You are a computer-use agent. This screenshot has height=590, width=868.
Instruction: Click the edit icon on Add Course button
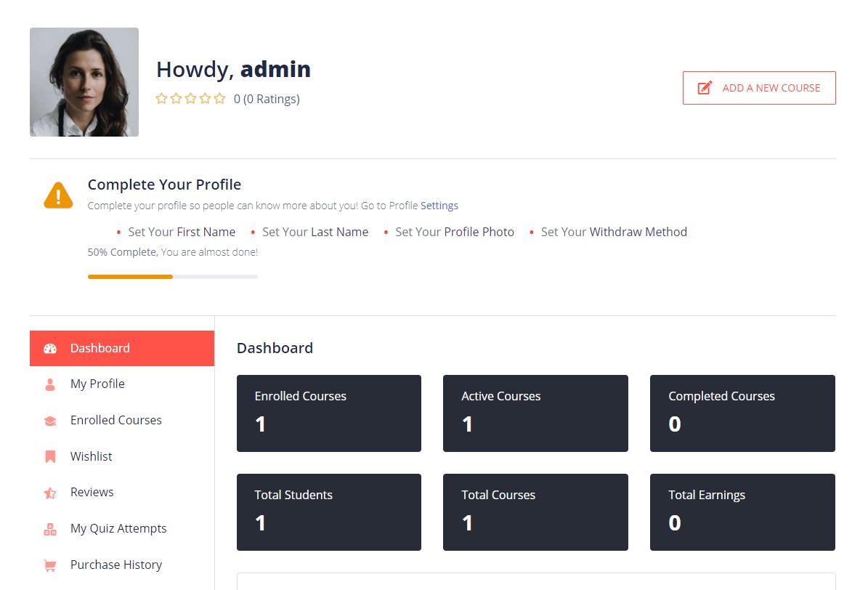pyautogui.click(x=705, y=88)
